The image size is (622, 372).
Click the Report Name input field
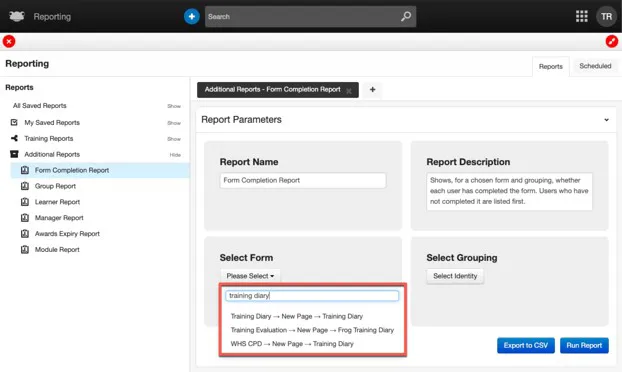click(303, 180)
